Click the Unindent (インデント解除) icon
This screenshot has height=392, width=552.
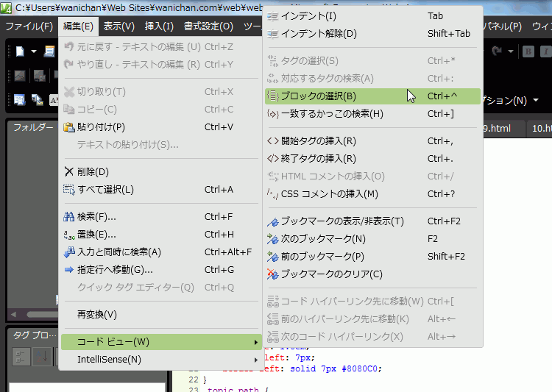[273, 34]
